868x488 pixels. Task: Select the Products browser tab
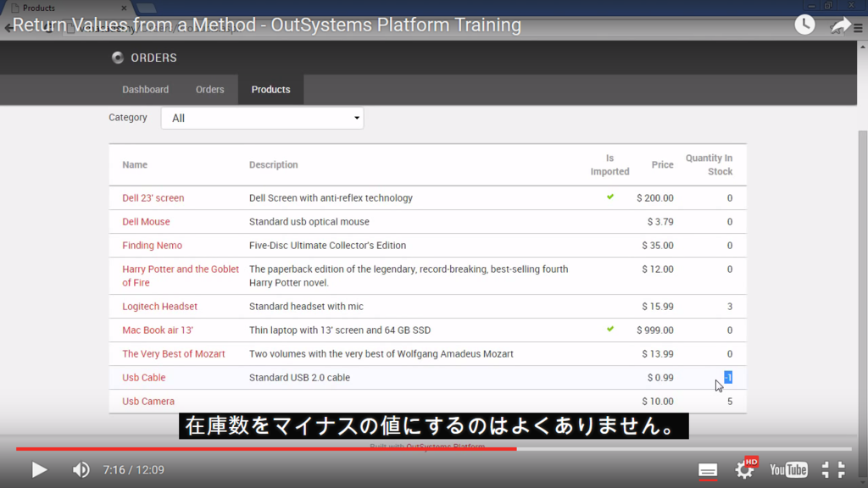(70, 8)
